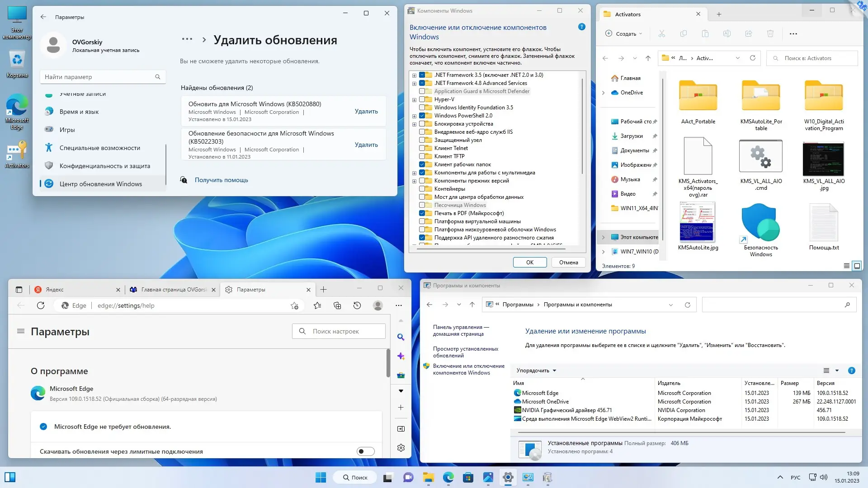Launch Microsoft Edge from the taskbar
The width and height of the screenshot is (868, 488).
pyautogui.click(x=448, y=478)
